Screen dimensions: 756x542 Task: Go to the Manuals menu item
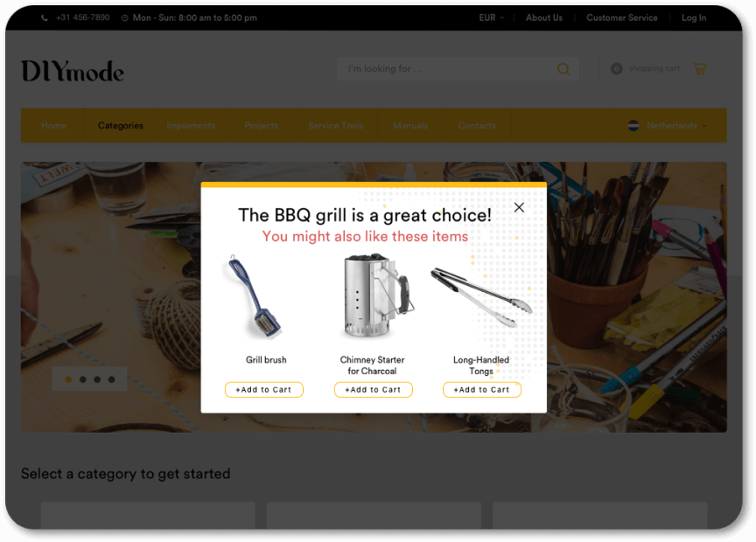410,126
